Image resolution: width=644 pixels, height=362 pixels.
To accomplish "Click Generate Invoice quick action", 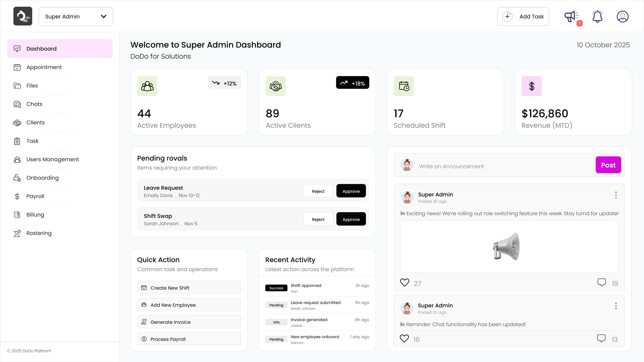I will 189,322.
